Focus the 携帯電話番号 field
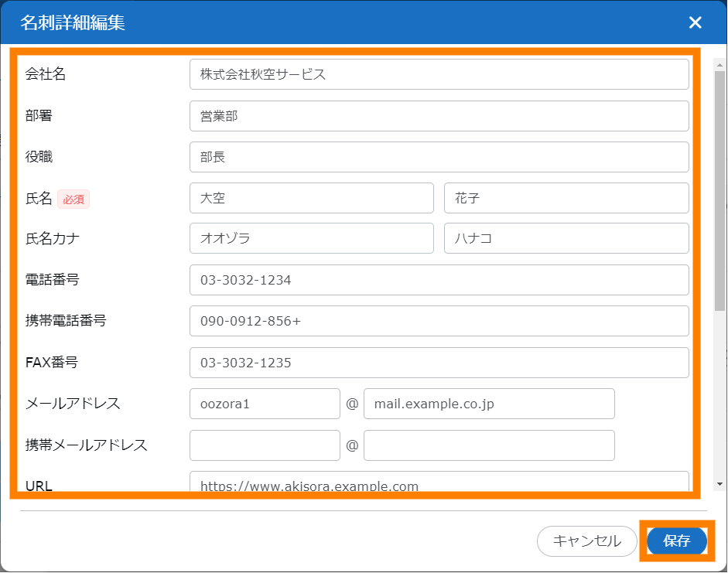The width and height of the screenshot is (728, 573). [x=439, y=321]
